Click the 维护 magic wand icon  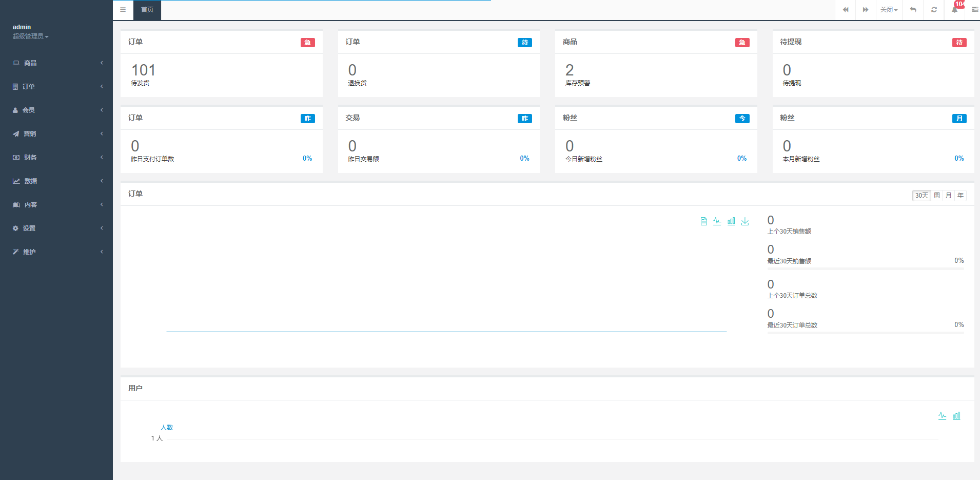pyautogui.click(x=15, y=252)
